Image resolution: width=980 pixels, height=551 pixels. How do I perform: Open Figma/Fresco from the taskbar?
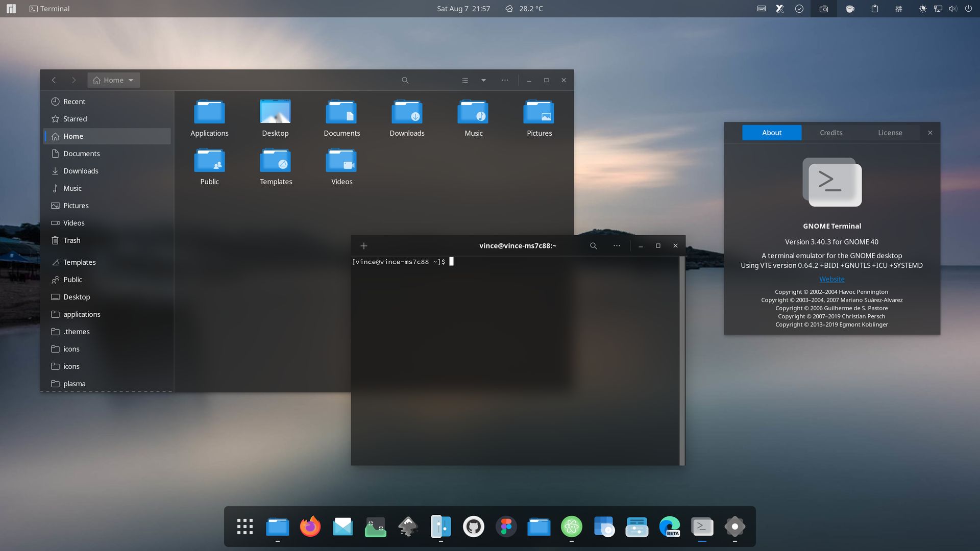[506, 527]
